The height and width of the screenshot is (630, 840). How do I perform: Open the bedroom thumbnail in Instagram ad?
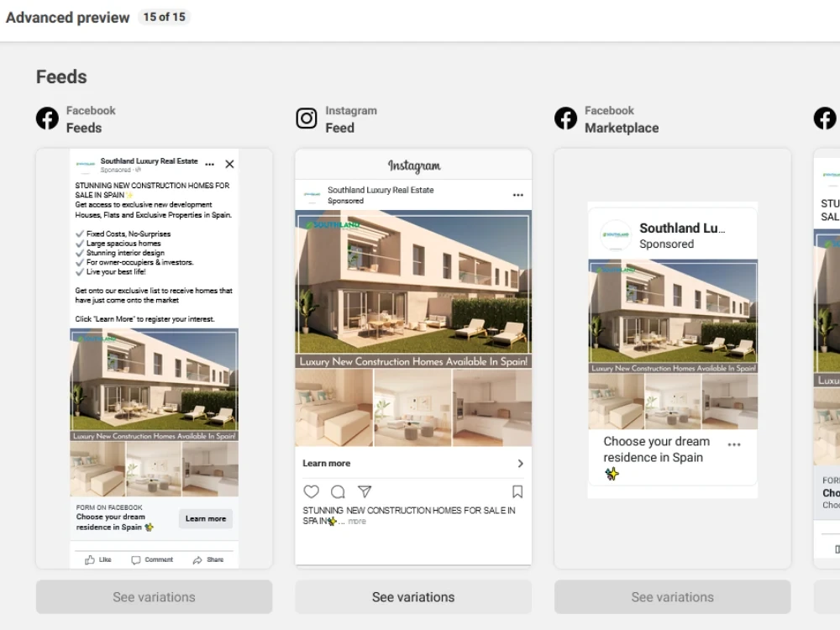click(333, 407)
